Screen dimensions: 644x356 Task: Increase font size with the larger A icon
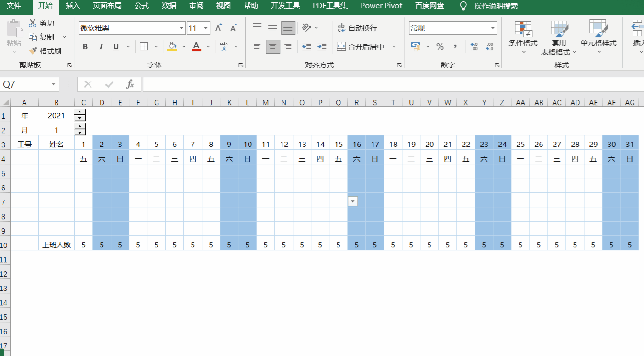coord(218,28)
